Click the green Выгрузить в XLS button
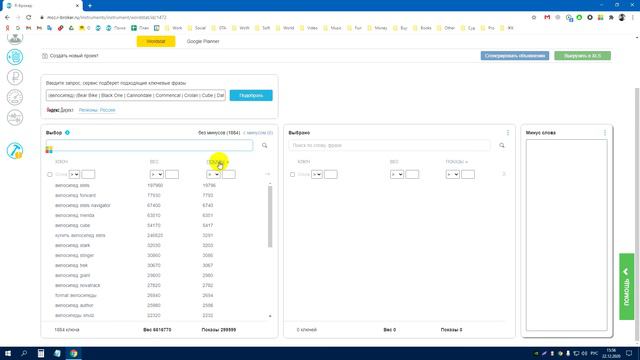The width and height of the screenshot is (640, 360). click(x=582, y=56)
